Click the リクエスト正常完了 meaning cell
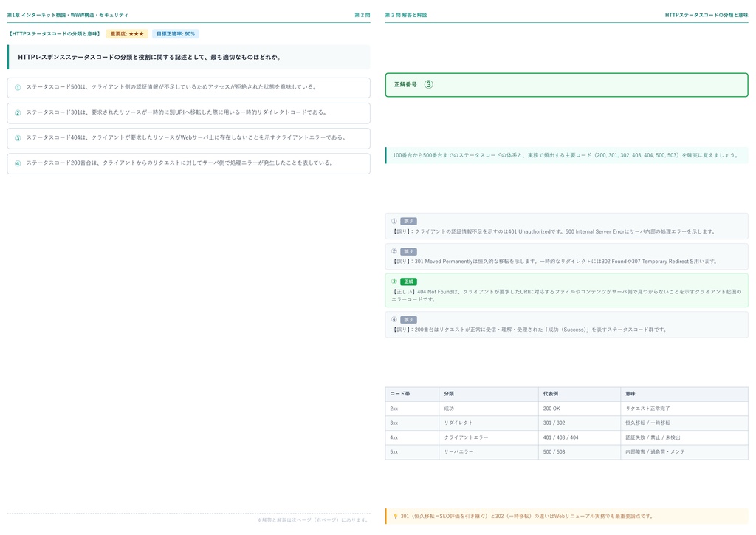Screen dimensions: 756x535 tap(684, 409)
